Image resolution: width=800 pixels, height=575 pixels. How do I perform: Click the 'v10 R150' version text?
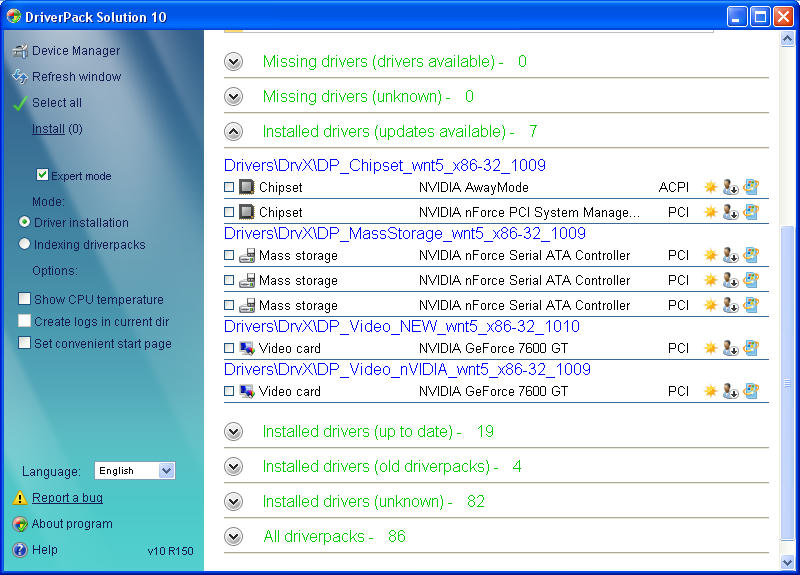click(x=170, y=551)
